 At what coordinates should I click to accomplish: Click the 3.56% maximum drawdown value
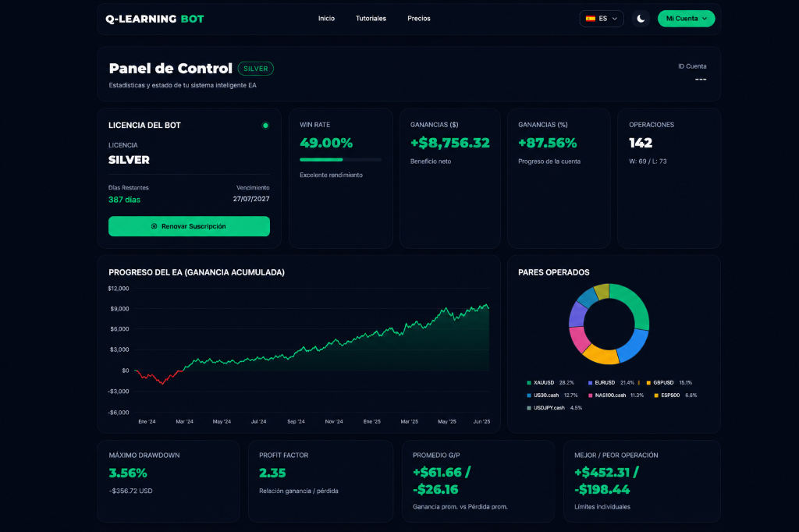pos(128,473)
